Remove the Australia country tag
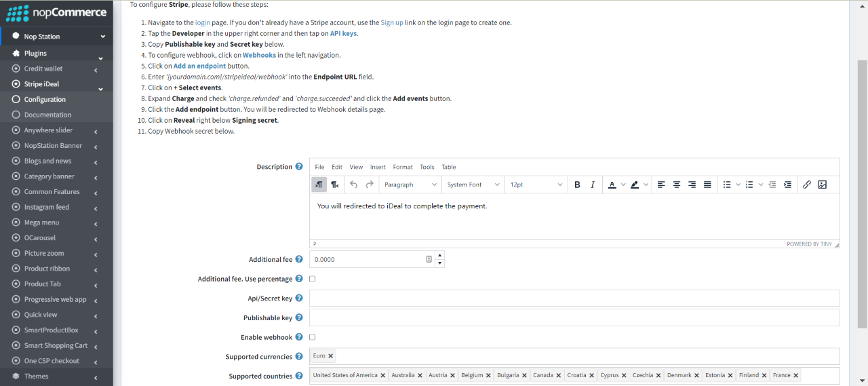This screenshot has width=868, height=386. 420,375
